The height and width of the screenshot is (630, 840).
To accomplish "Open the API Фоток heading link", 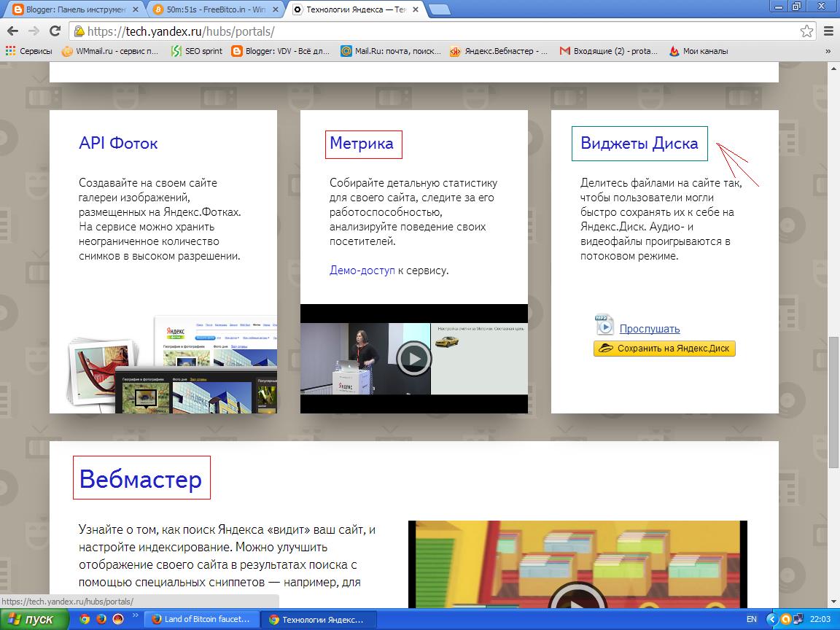I will point(118,143).
